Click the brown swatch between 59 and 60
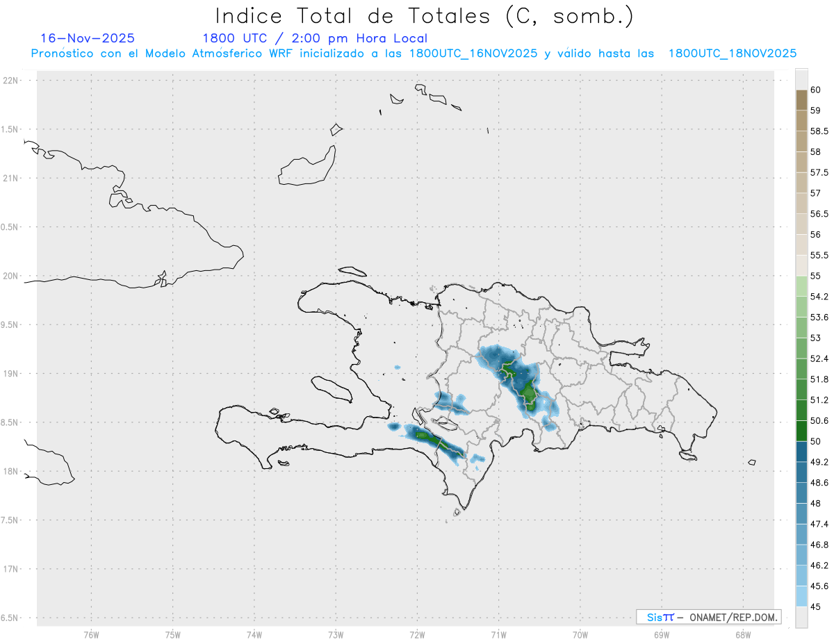Screen dimensions: 834x644 801,100
